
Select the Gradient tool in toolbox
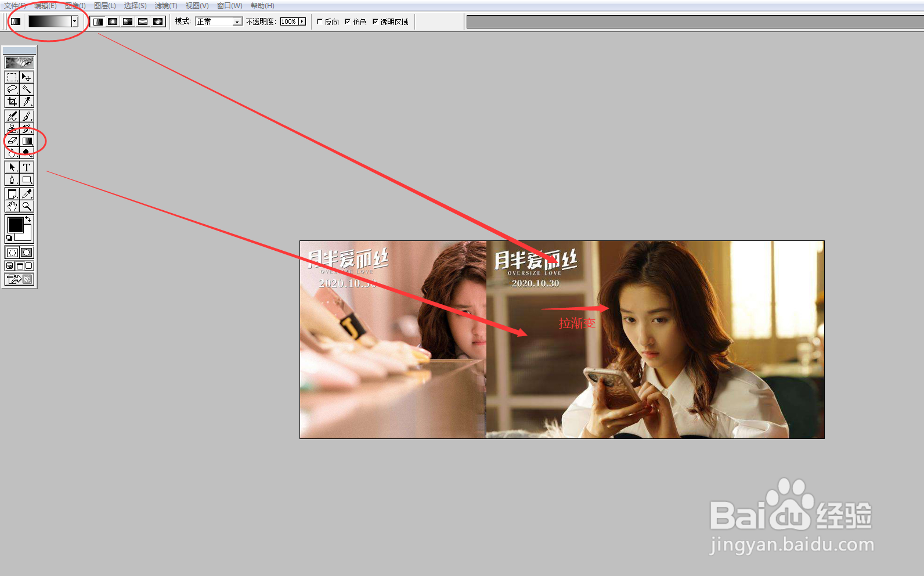tap(27, 141)
